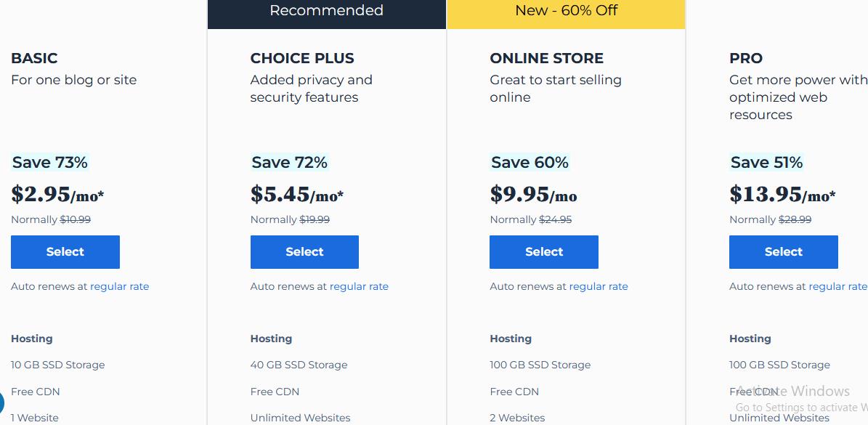Select the Basic hosting plan
The image size is (868, 425).
[65, 252]
